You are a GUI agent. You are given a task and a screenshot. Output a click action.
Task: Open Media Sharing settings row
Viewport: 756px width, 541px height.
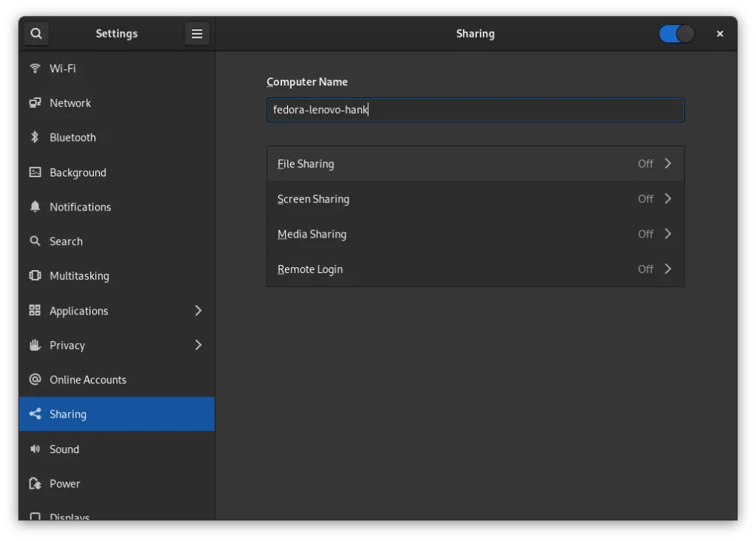475,234
